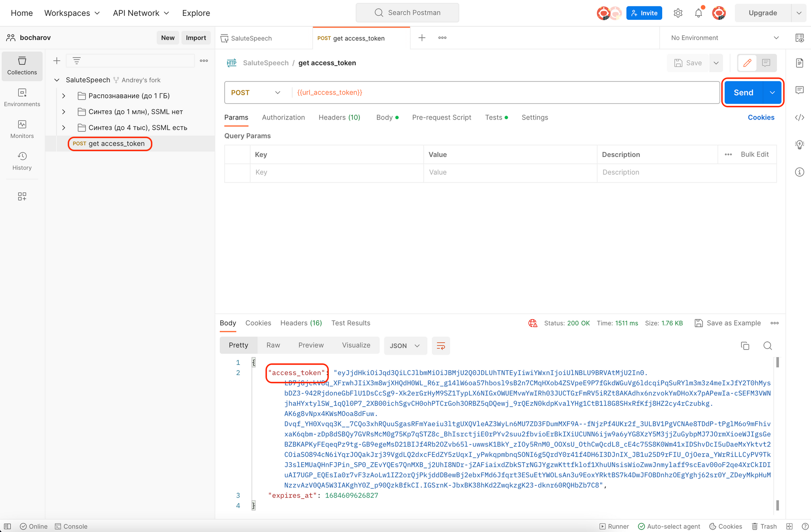Image resolution: width=811 pixels, height=532 pixels.
Task: Open JSON response format dropdown
Action: pyautogui.click(x=405, y=346)
